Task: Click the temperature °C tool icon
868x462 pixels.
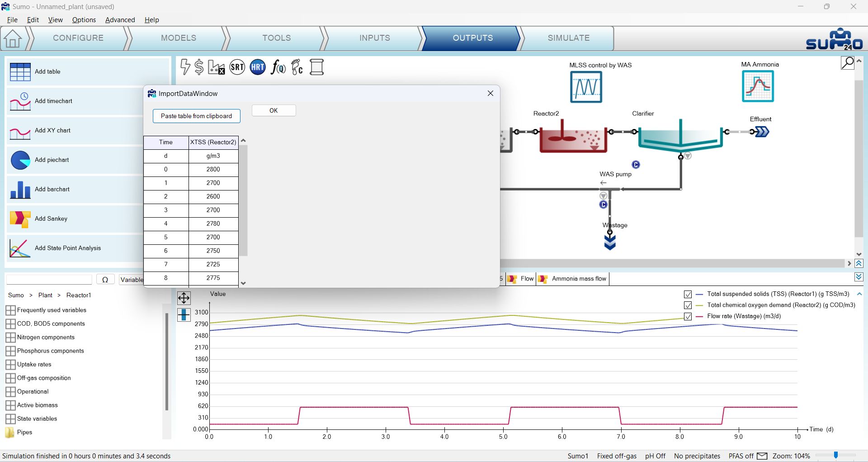Action: (297, 67)
